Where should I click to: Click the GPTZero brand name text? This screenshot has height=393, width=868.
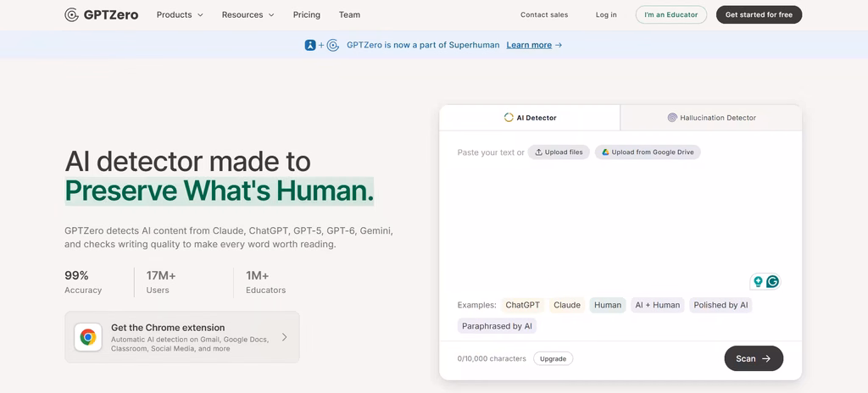click(x=113, y=15)
